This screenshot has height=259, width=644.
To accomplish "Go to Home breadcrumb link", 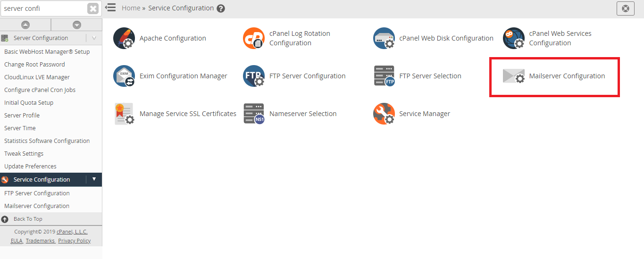I will tap(131, 8).
